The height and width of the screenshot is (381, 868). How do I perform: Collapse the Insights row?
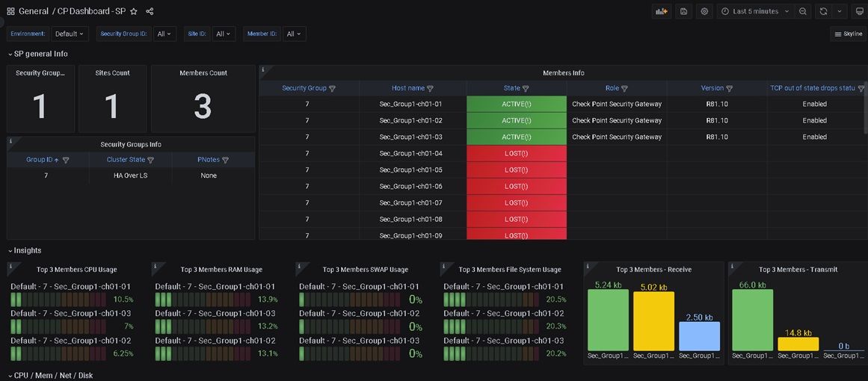click(x=25, y=250)
